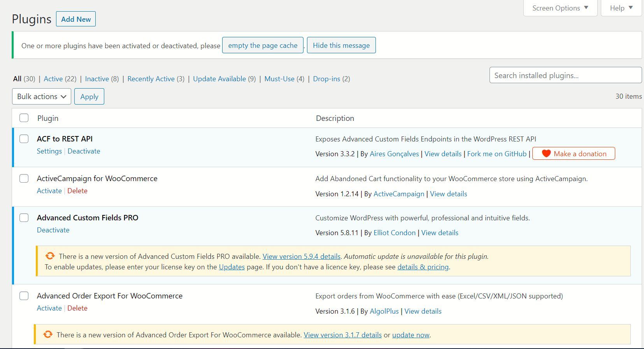Click the Description column header
The height and width of the screenshot is (349, 644).
335,118
